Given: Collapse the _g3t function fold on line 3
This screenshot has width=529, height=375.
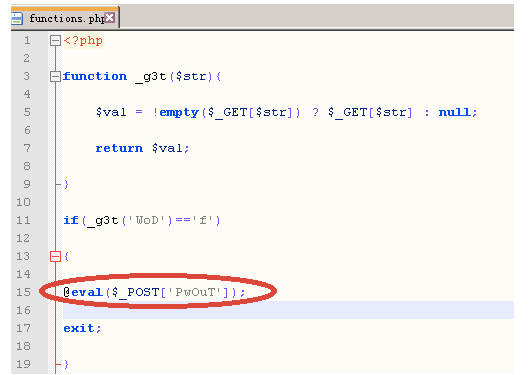Looking at the screenshot, I should click(55, 77).
